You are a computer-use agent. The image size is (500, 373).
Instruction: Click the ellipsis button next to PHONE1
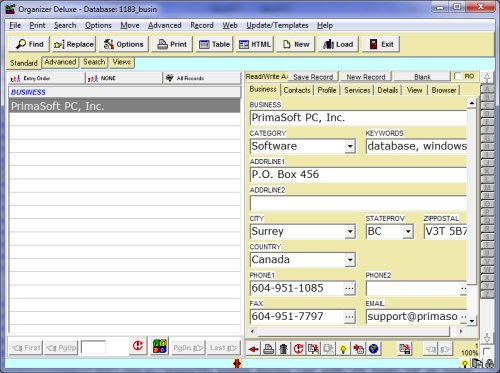click(x=349, y=288)
